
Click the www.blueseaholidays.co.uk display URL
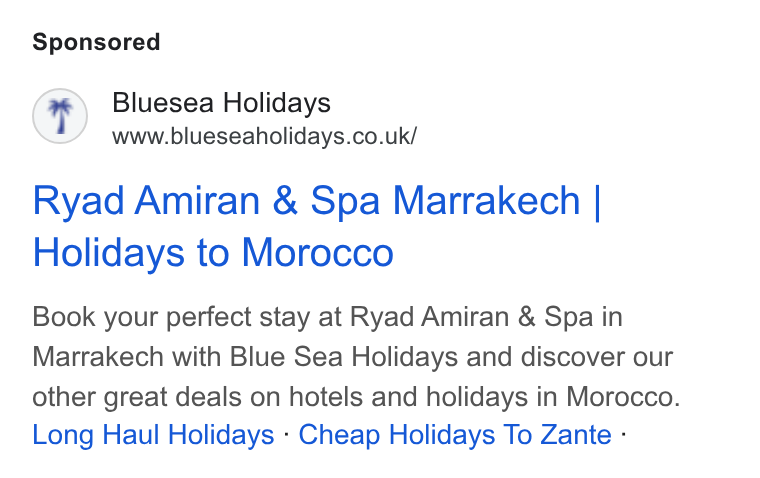pos(264,136)
